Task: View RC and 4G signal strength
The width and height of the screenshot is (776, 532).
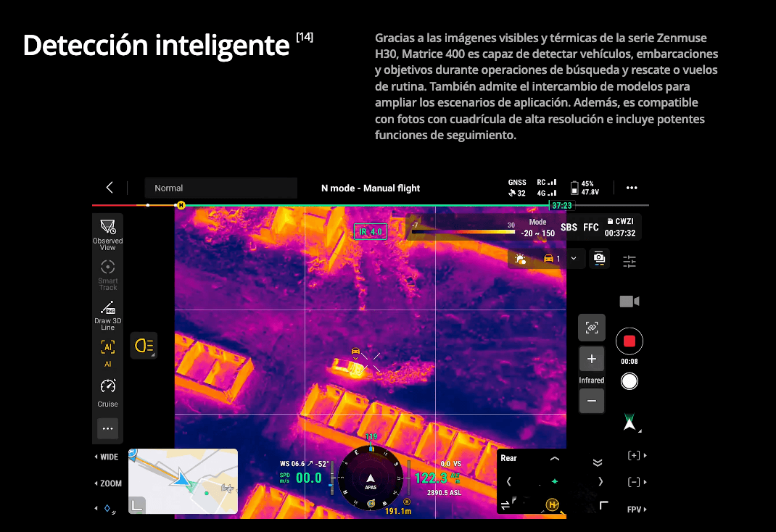Action: pyautogui.click(x=547, y=188)
